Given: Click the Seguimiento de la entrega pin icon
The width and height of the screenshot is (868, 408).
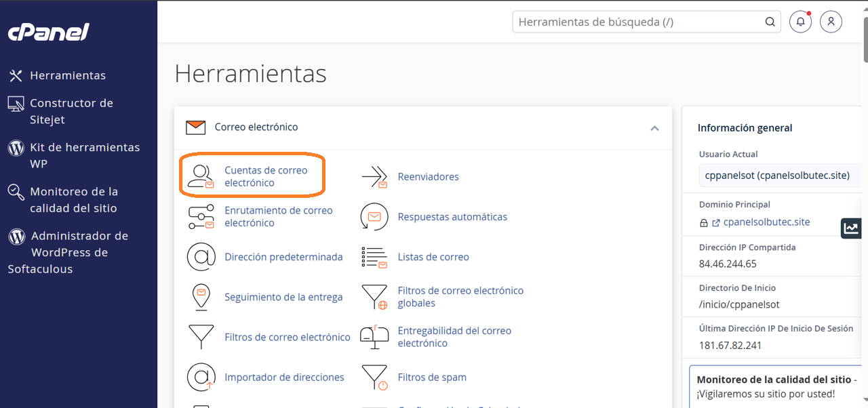Looking at the screenshot, I should click(201, 297).
